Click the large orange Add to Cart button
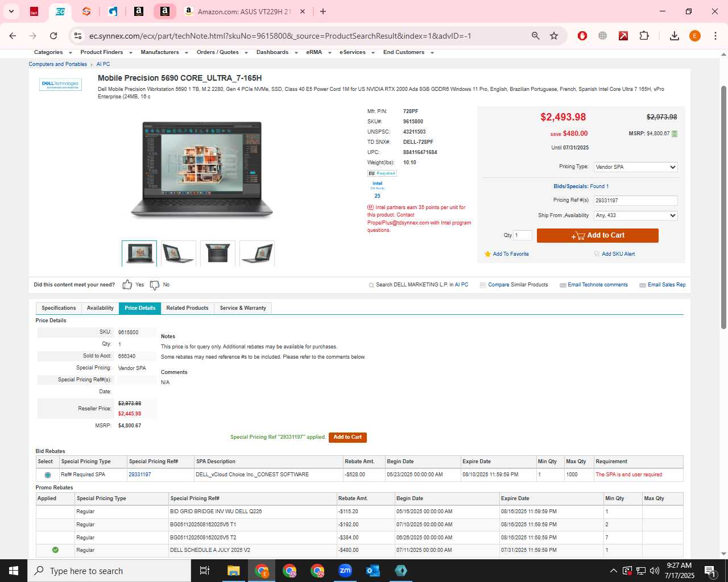The image size is (728, 582). [x=597, y=235]
